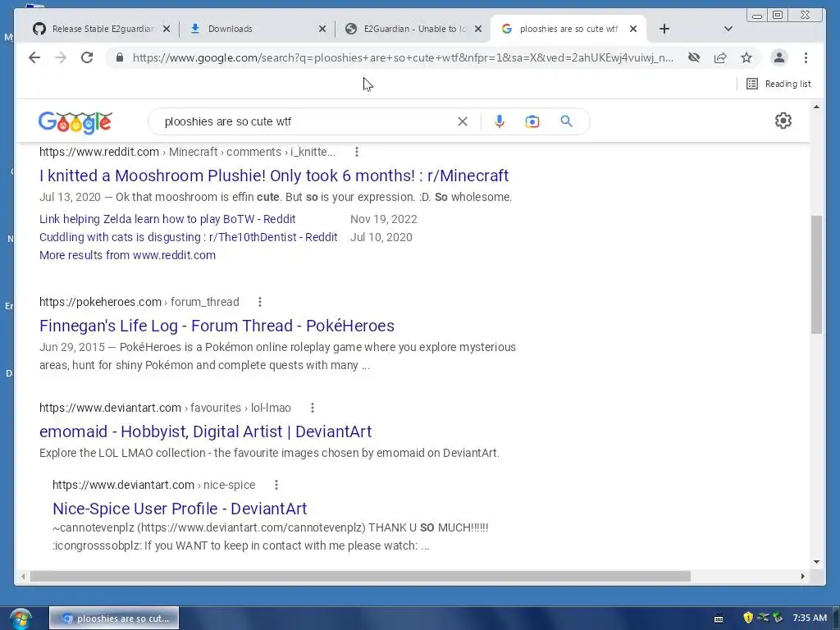Share this page via the share icon
The image size is (840, 630).
tap(720, 58)
